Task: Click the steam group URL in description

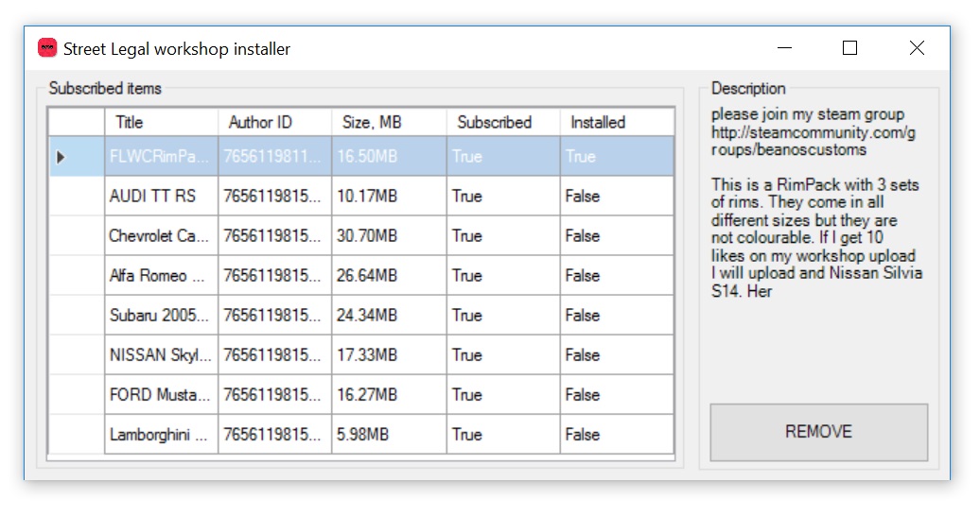Action: tap(814, 141)
